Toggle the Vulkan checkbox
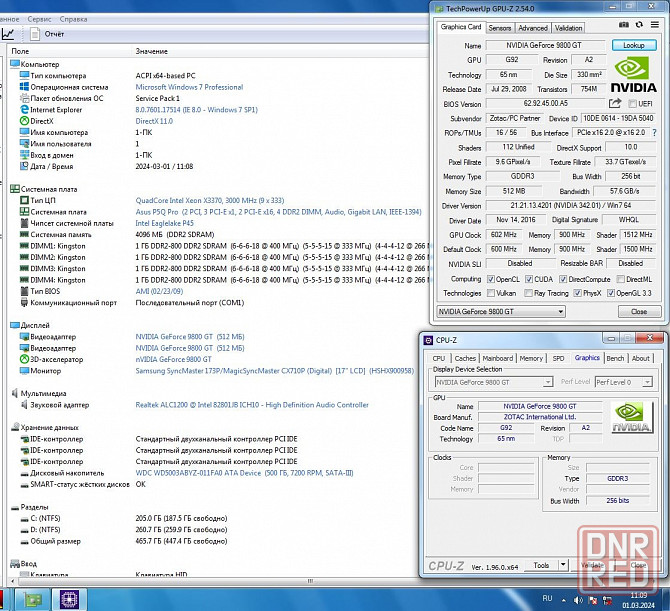 pos(491,293)
